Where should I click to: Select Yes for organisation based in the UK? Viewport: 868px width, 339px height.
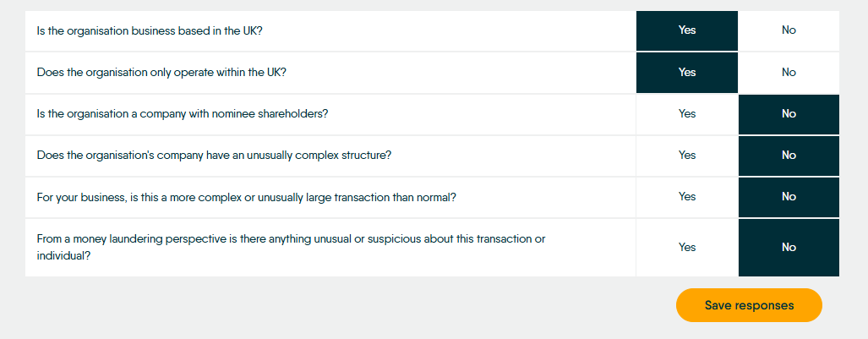(x=687, y=30)
